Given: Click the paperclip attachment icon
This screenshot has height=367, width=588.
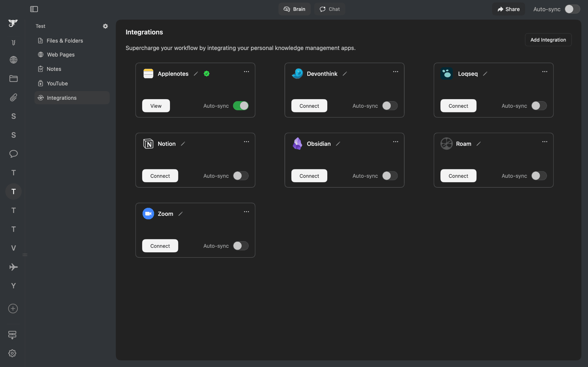Looking at the screenshot, I should pos(13,97).
